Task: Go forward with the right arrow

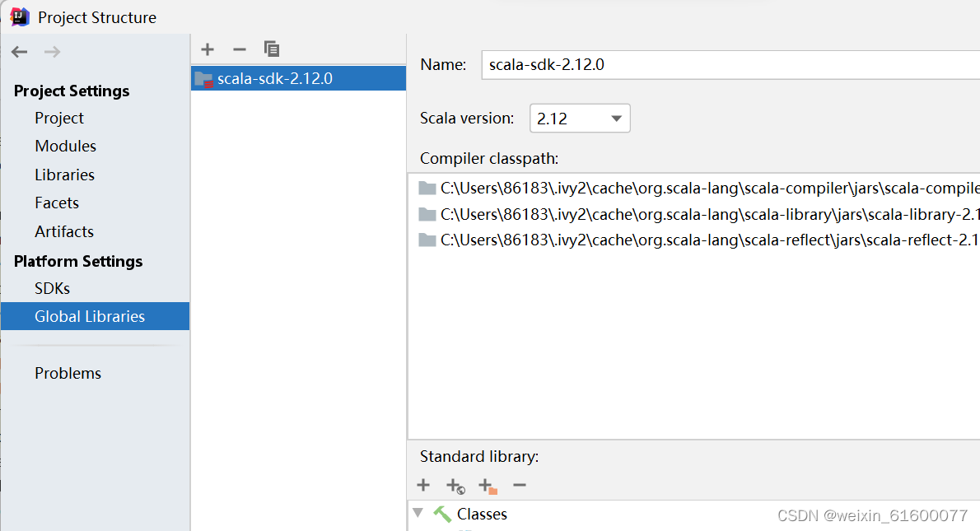Action: pyautogui.click(x=53, y=52)
